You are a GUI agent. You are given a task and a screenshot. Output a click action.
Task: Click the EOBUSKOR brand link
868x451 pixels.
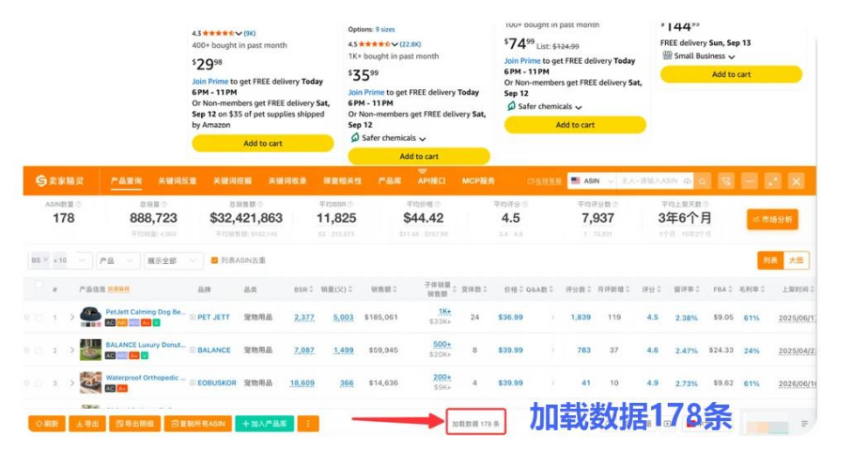(216, 383)
